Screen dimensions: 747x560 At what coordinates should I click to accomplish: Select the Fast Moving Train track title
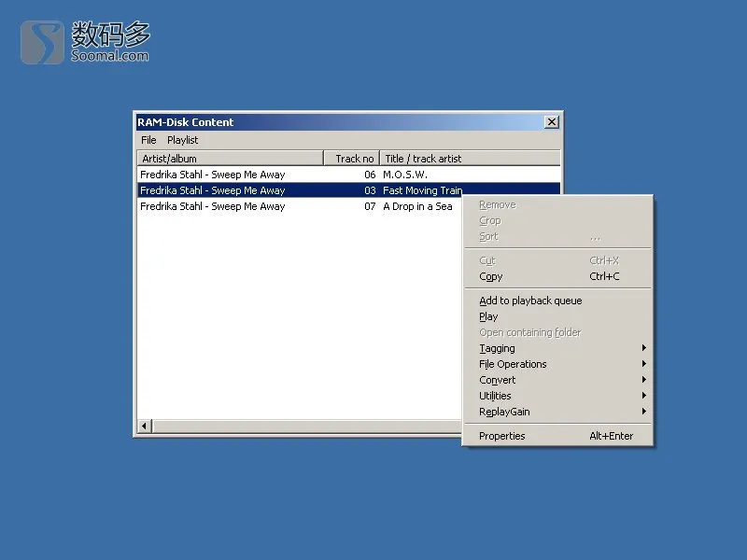click(423, 190)
